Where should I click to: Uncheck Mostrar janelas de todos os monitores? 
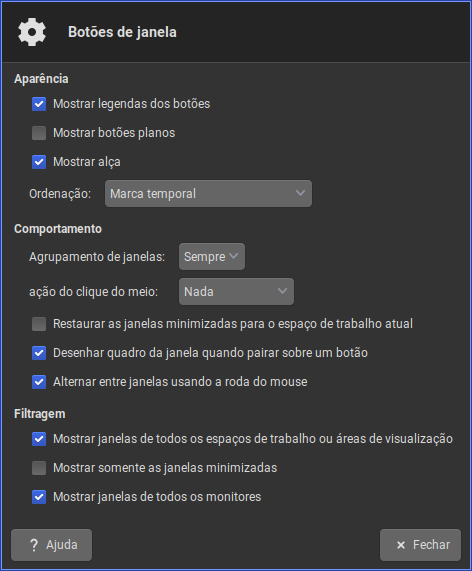click(39, 497)
